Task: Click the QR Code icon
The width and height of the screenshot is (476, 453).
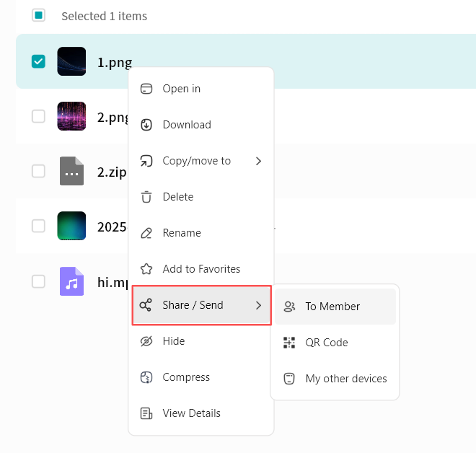Action: [x=289, y=343]
